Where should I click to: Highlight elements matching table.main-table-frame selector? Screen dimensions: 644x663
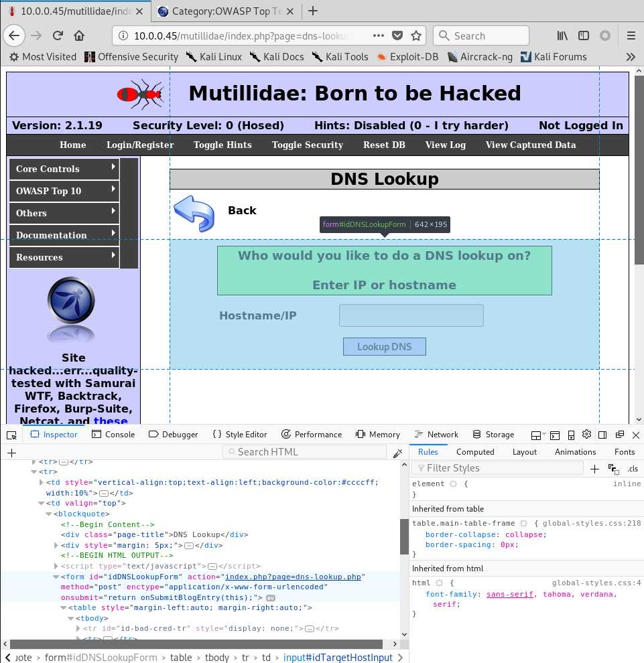point(523,523)
